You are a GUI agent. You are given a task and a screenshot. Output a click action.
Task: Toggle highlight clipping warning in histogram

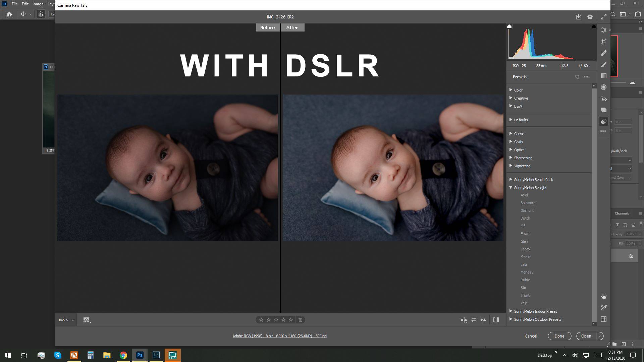coord(593,26)
